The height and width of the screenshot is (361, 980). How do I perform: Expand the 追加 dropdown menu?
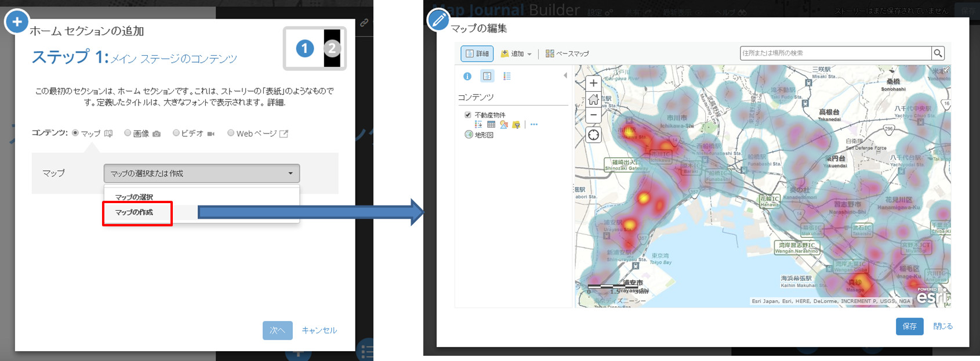click(516, 53)
